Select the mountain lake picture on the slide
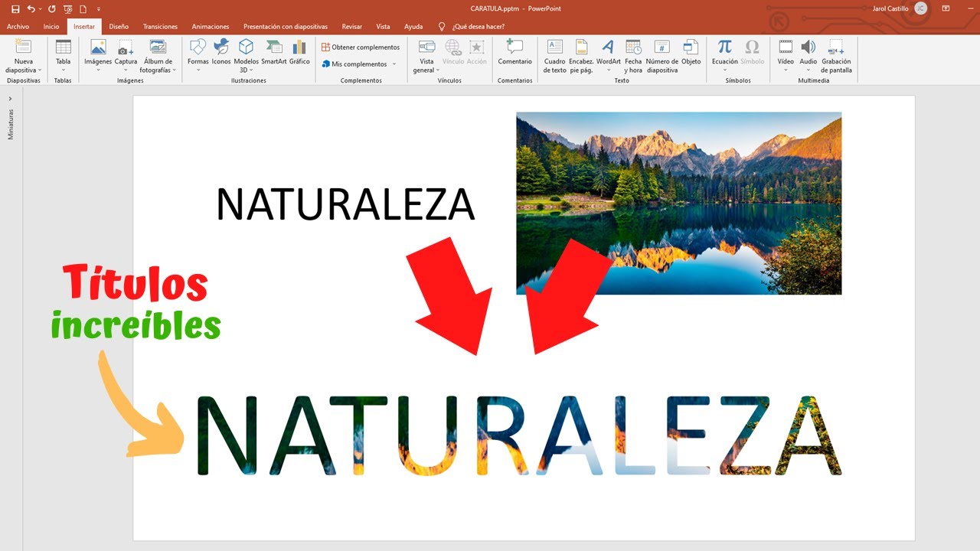The image size is (980, 551). [x=679, y=204]
